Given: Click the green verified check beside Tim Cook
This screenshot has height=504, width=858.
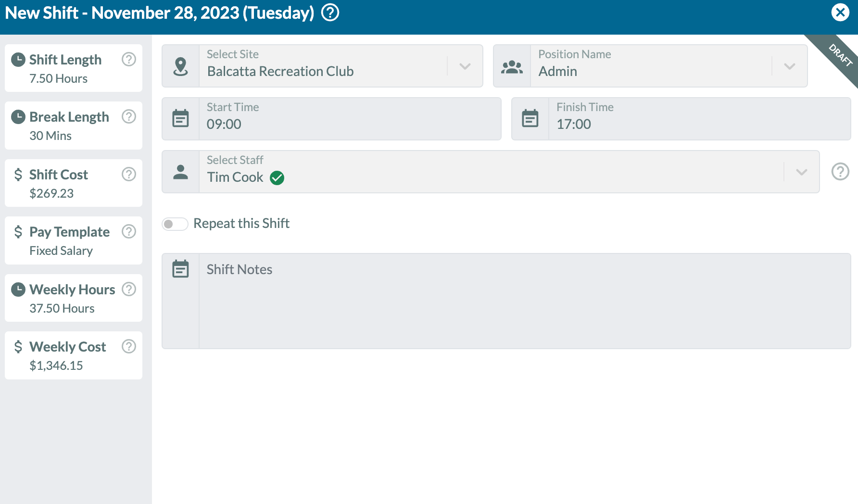Looking at the screenshot, I should (277, 178).
